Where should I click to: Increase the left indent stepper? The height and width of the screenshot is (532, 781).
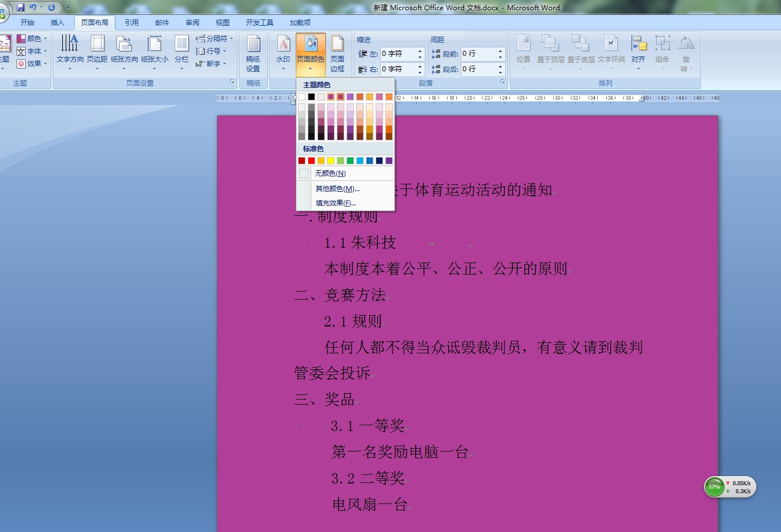point(420,51)
